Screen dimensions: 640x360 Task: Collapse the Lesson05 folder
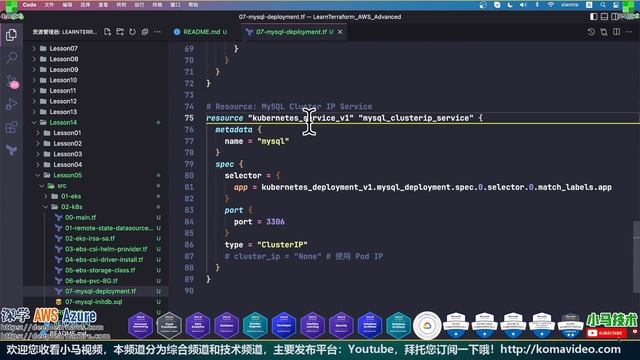click(67, 175)
